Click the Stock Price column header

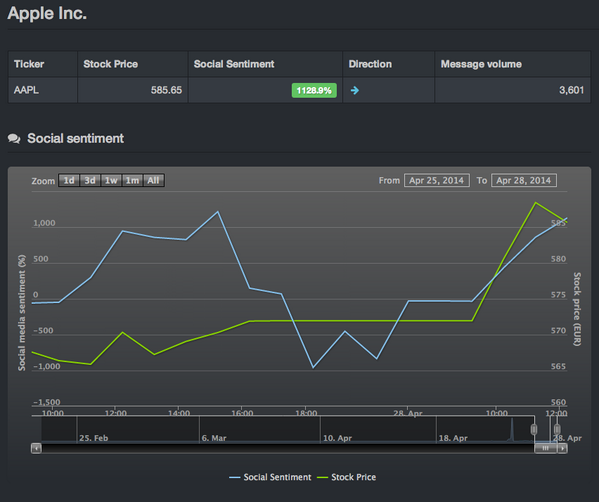point(133,64)
